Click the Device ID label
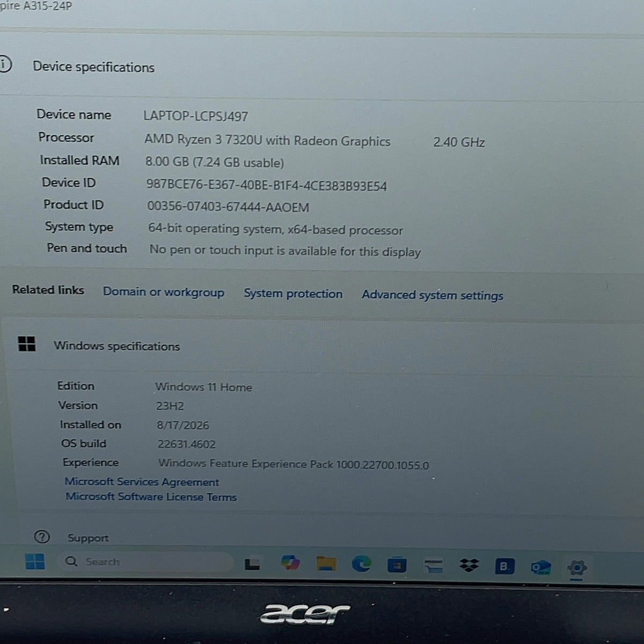644x644 pixels. [x=69, y=182]
